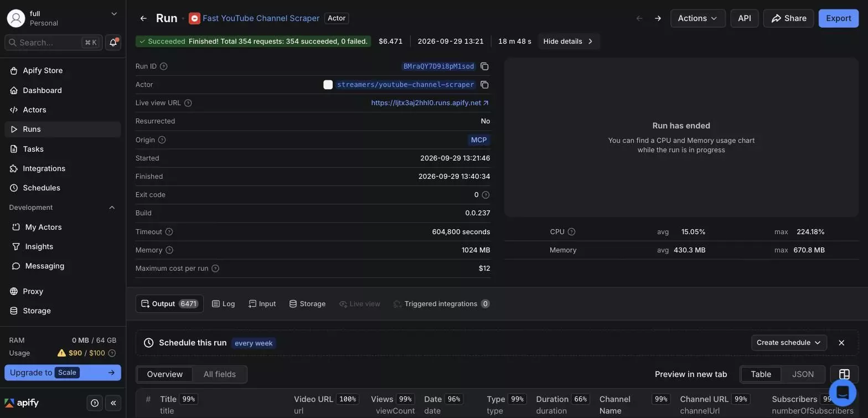
Task: Click the Share button
Action: (789, 18)
